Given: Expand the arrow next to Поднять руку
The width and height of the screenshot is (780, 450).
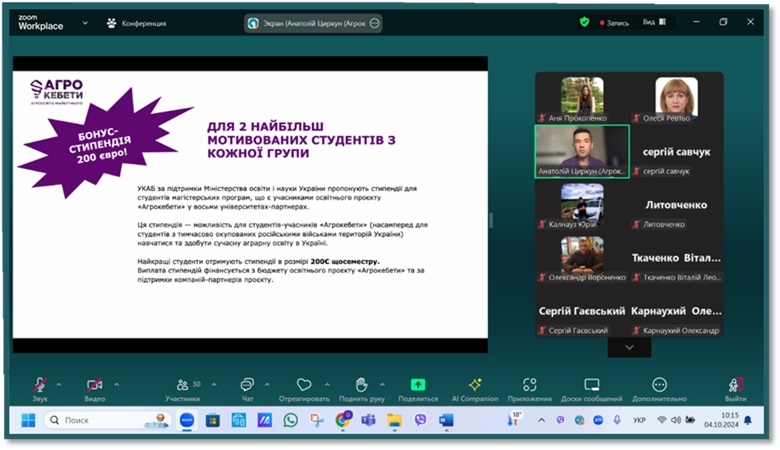Looking at the screenshot, I should point(382,384).
